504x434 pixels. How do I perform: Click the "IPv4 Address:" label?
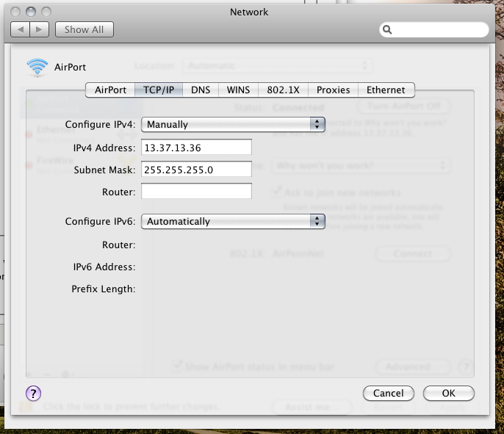(104, 148)
